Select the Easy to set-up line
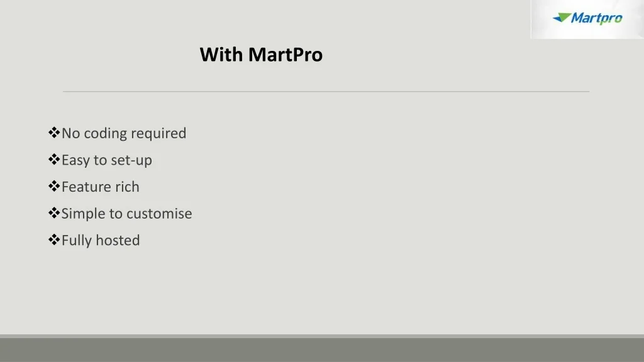644x362 pixels. 107,160
